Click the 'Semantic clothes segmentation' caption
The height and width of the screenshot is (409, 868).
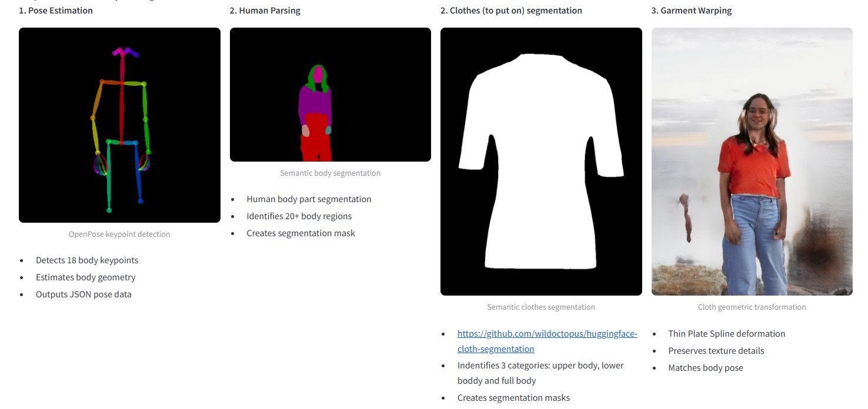coord(541,307)
